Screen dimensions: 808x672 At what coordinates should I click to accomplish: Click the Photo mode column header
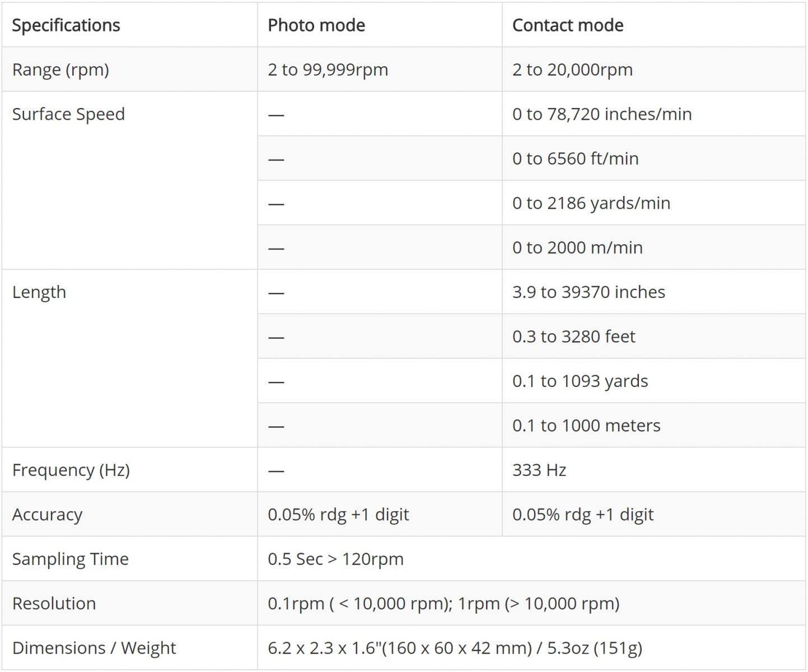pos(316,25)
